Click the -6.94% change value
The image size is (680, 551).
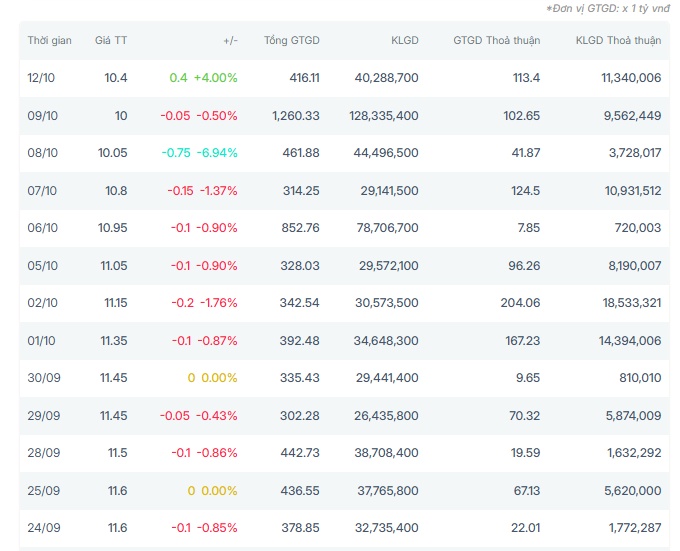tap(217, 153)
